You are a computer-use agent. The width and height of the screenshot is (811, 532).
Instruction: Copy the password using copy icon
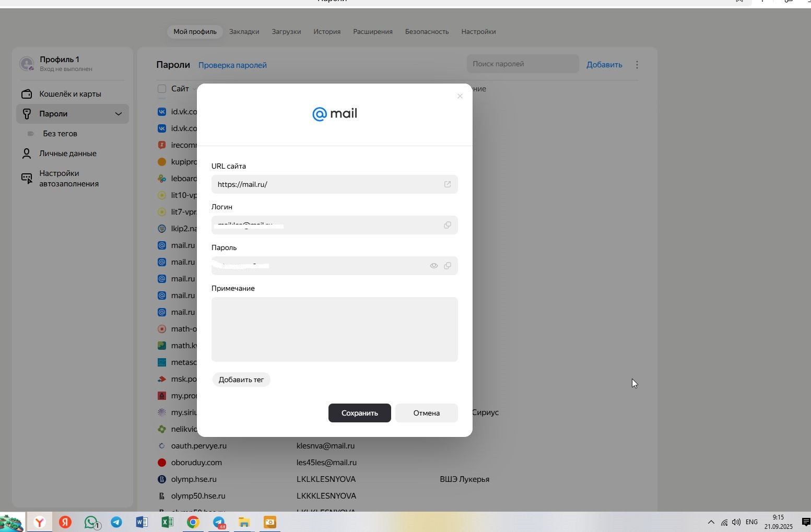[448, 266]
